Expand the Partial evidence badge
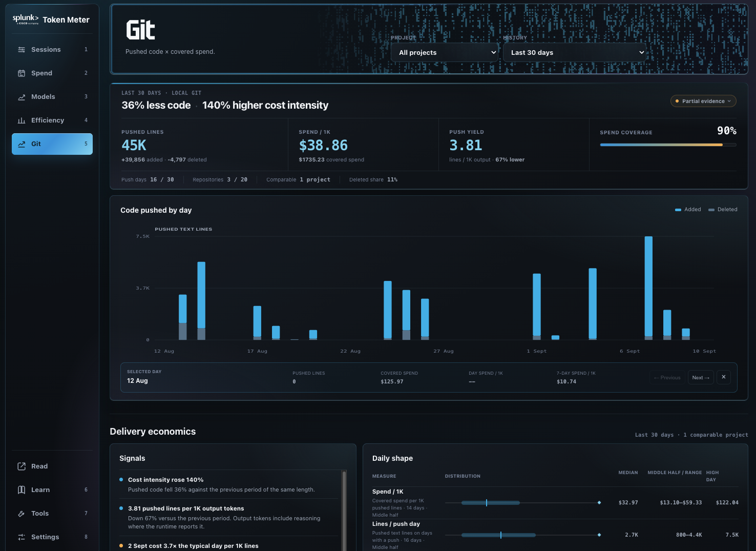Screen dimensions: 756x551 pos(703,101)
